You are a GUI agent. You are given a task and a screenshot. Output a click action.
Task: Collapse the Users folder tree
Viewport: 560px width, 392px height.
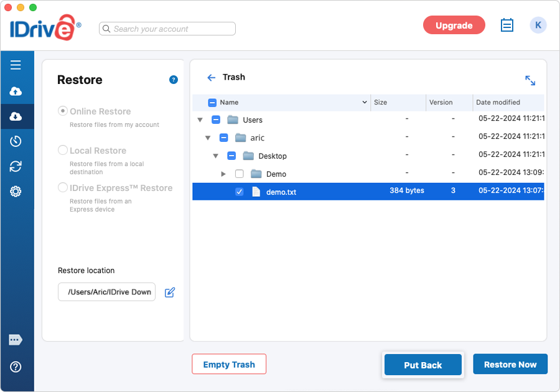coord(200,120)
